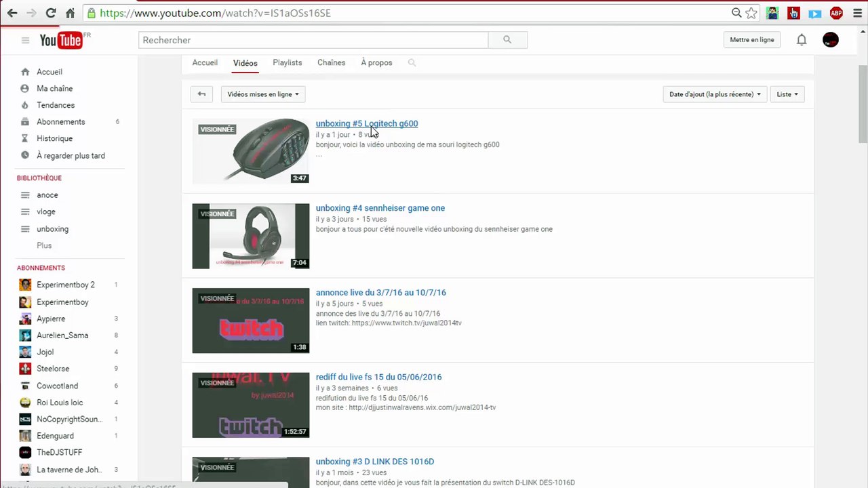
Task: Open the AdBlock Plus extension icon
Action: (x=837, y=13)
